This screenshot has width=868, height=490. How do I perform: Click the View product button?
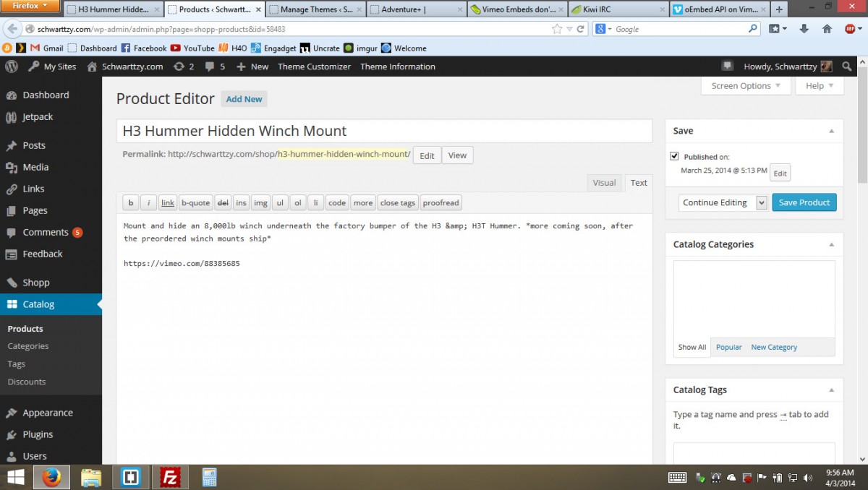(457, 155)
